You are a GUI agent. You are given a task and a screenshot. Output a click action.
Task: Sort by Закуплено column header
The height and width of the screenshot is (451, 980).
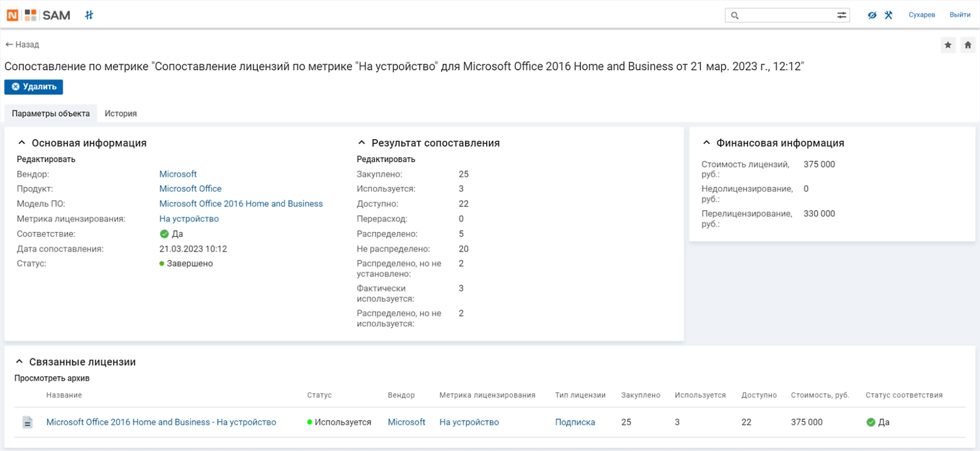pos(640,395)
